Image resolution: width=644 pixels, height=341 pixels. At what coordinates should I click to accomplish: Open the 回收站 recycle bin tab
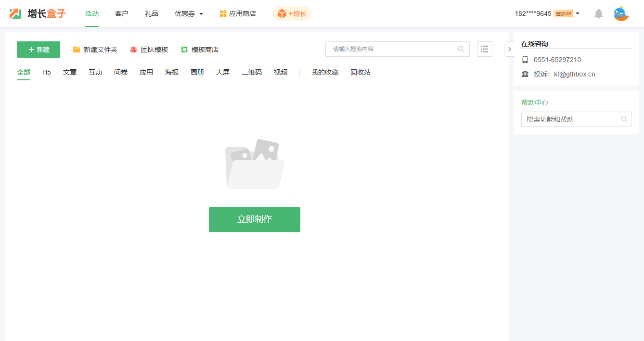pos(361,72)
